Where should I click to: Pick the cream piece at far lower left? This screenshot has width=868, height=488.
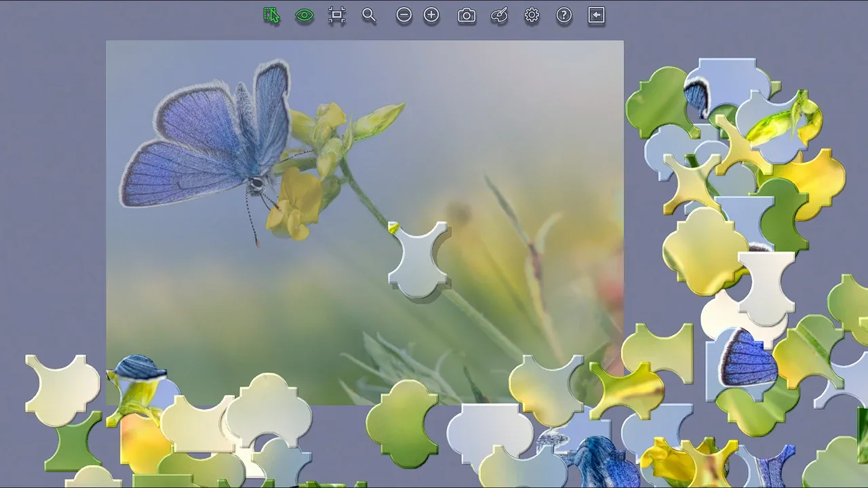[x=62, y=390]
